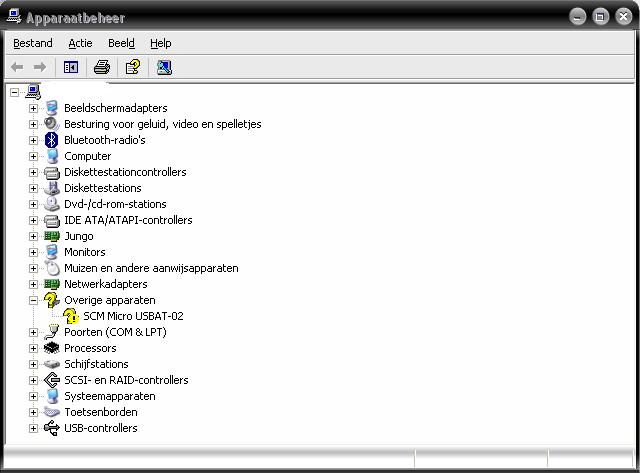The width and height of the screenshot is (640, 473).
Task: Open the Actie menu
Action: [x=80, y=43]
